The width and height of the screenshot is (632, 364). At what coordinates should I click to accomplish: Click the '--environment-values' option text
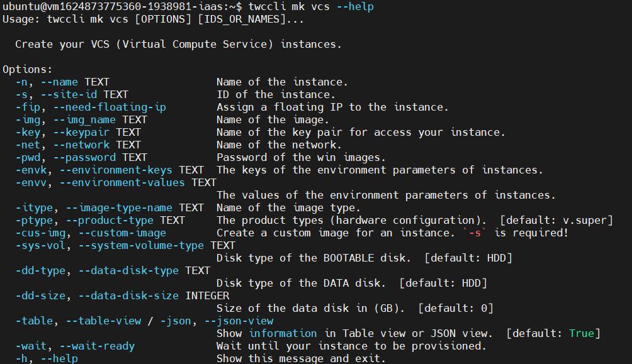coord(122,182)
